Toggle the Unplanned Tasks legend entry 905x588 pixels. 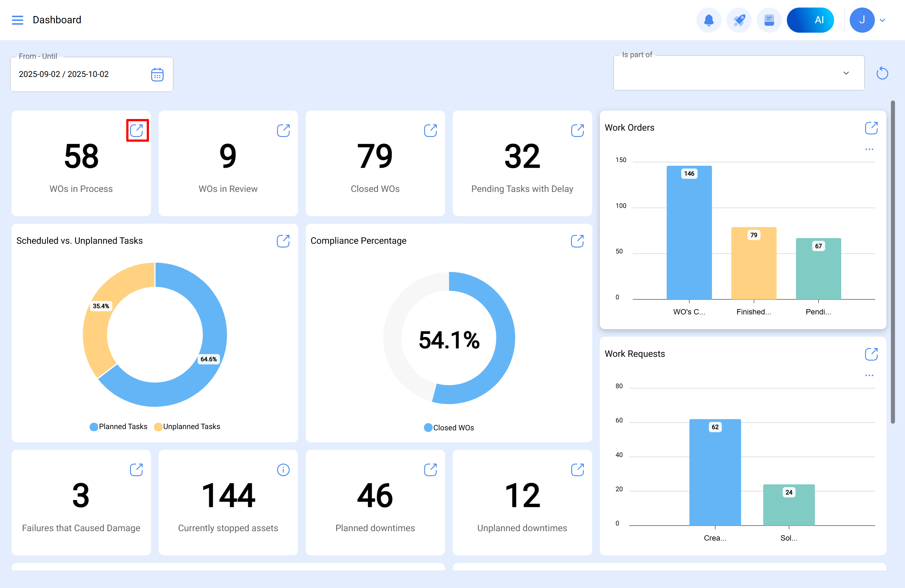pos(187,426)
